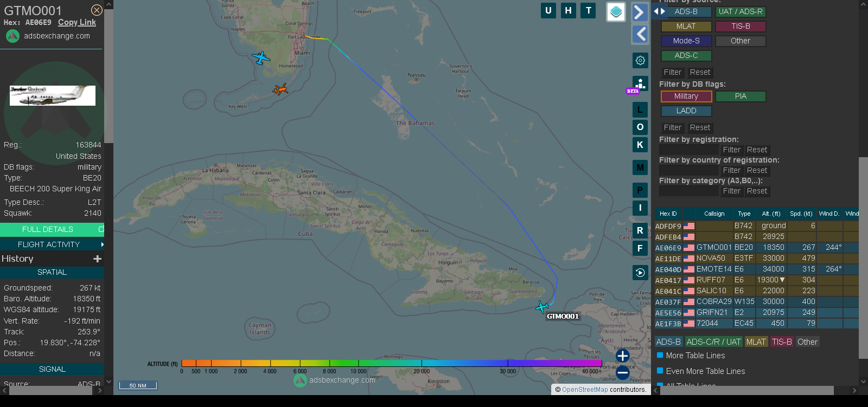Toggle the K map button

640,145
